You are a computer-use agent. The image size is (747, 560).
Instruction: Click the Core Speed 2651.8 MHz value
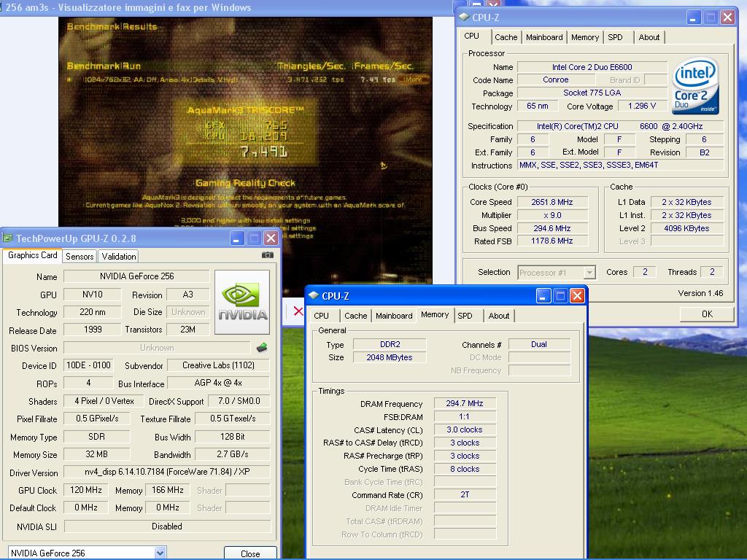[552, 202]
